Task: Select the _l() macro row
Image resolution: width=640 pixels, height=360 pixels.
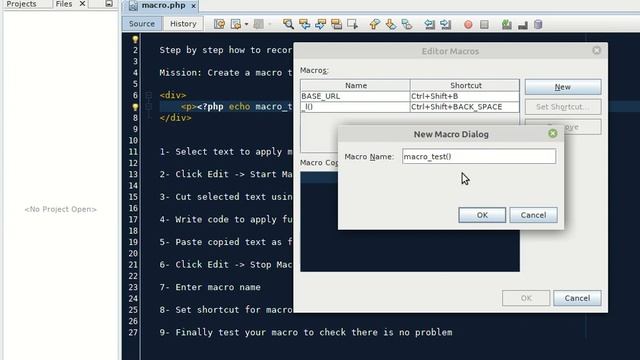Action: 410,107
